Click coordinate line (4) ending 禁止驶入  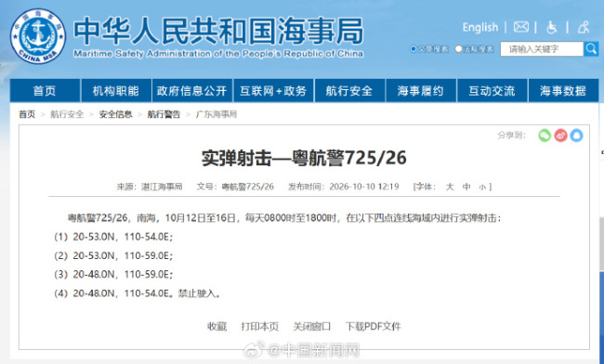point(138,293)
